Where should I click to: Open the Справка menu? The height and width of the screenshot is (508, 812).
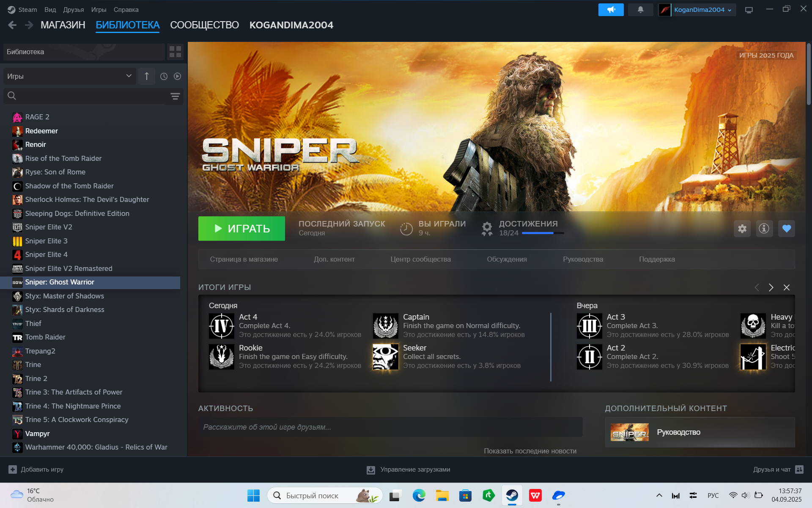126,9
